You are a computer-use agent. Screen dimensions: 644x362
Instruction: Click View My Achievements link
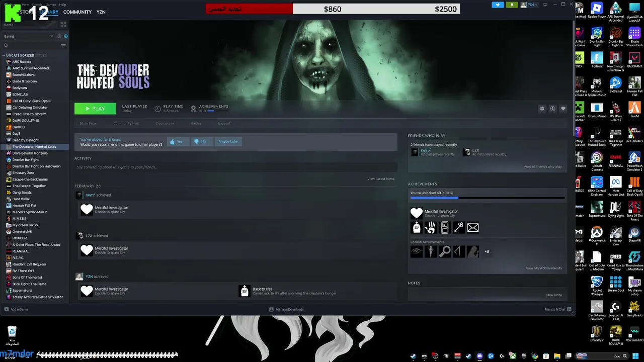coord(543,268)
